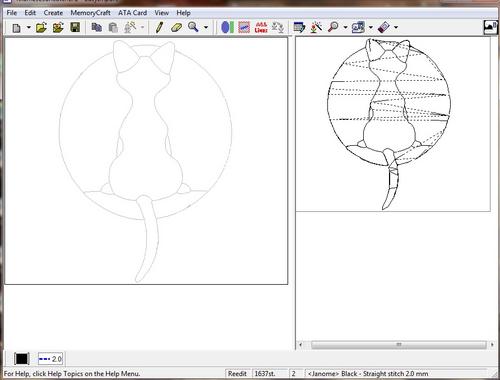Click the flower with magic wand icon
Screen dimensions: 500x380
tap(316, 27)
